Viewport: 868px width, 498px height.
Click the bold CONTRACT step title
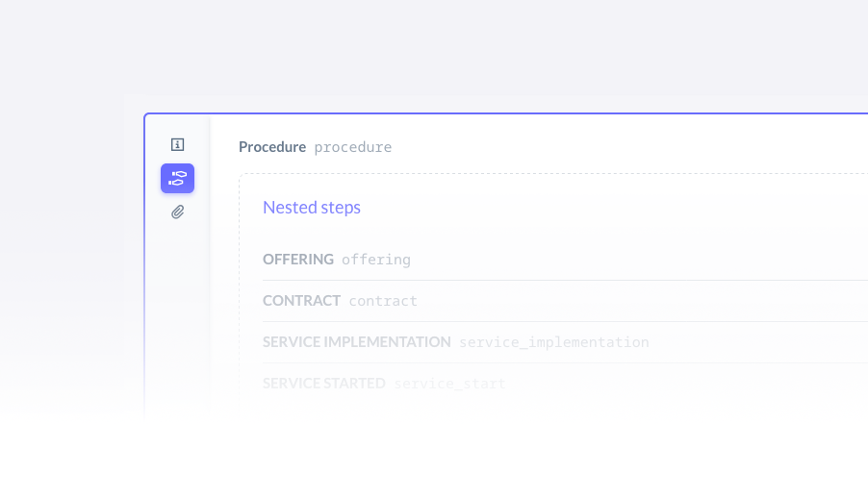(x=301, y=301)
